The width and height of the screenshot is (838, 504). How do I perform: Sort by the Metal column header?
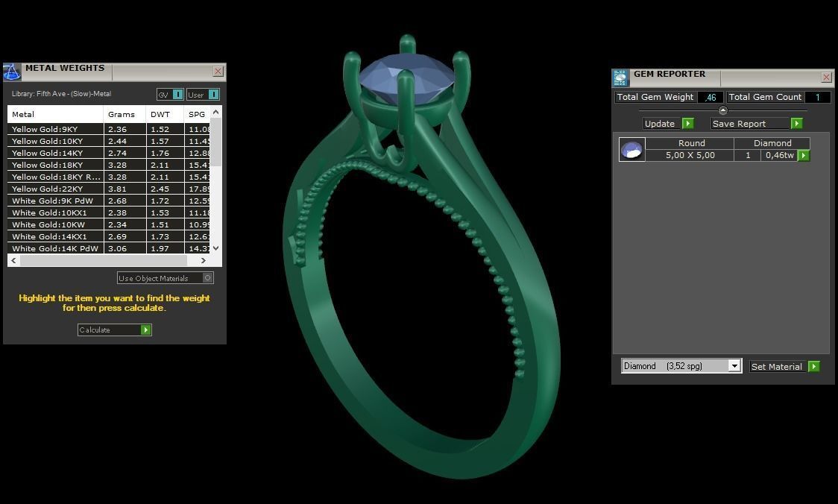coord(55,114)
